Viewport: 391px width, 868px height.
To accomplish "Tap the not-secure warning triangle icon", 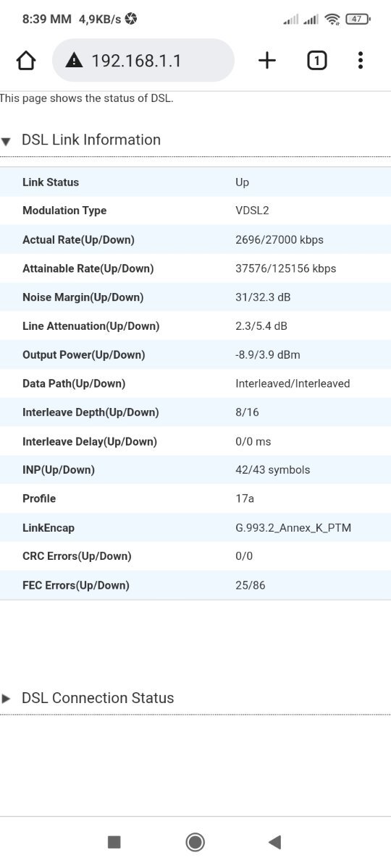I will tap(74, 61).
